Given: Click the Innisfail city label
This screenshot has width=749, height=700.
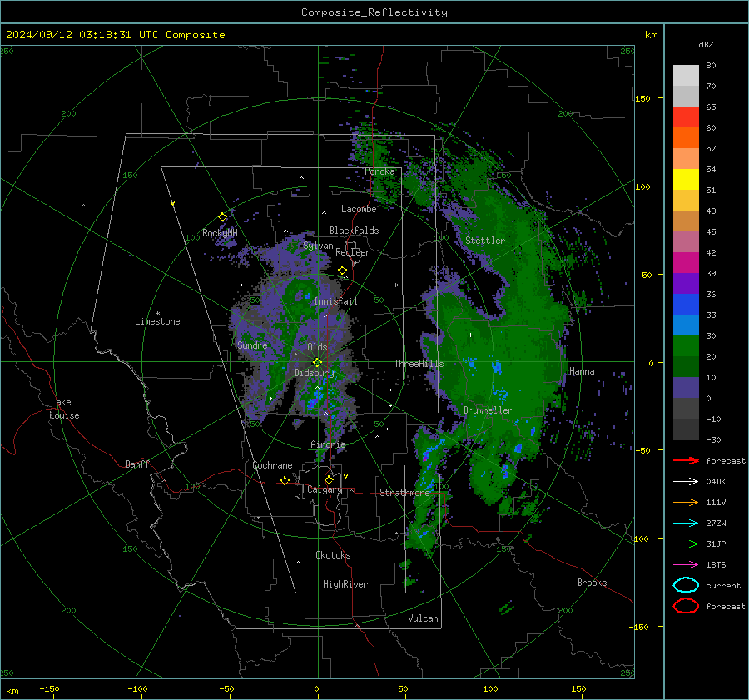Looking at the screenshot, I should 335,301.
